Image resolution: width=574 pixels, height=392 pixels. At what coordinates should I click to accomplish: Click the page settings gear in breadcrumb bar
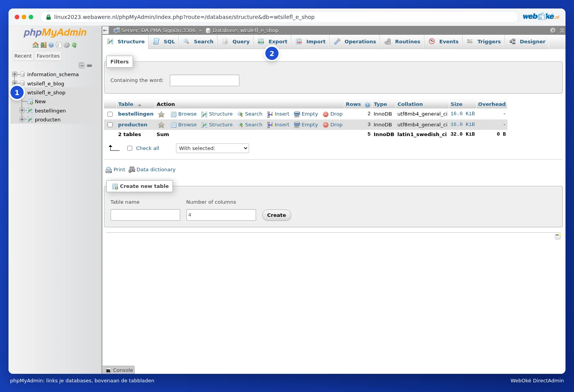(x=553, y=30)
